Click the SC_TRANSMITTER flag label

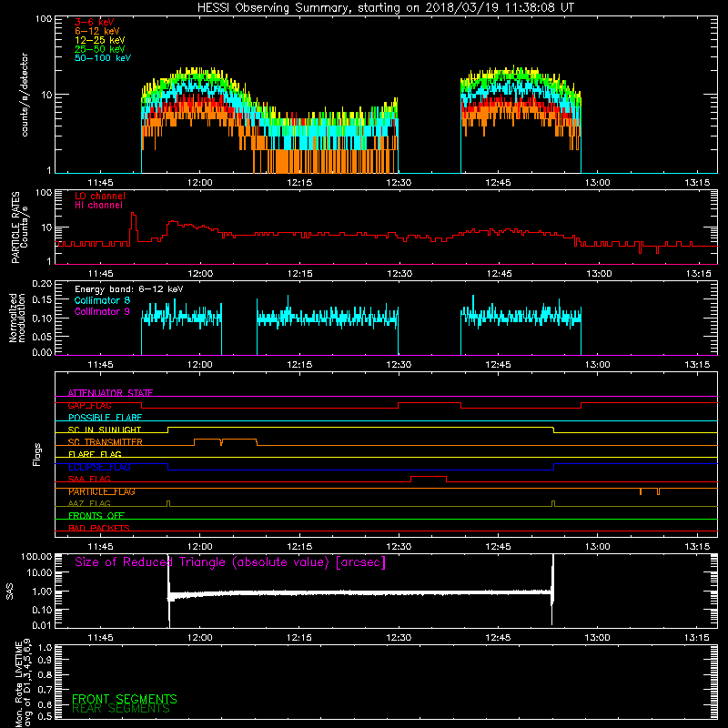click(x=105, y=442)
